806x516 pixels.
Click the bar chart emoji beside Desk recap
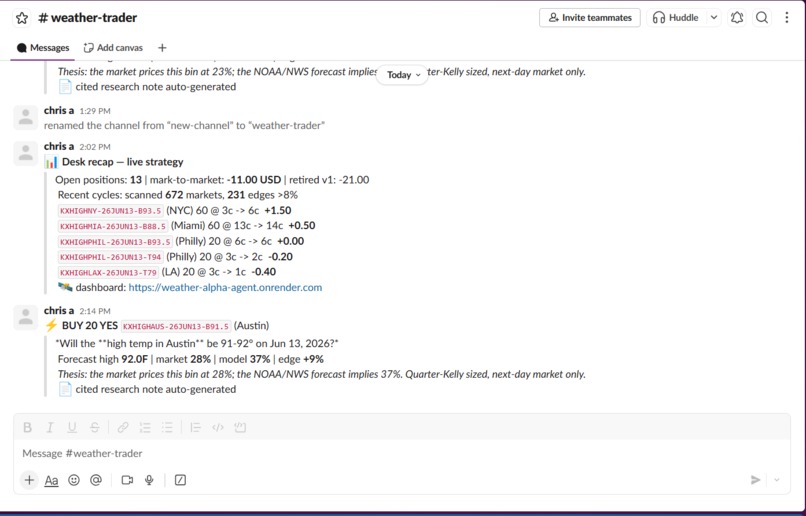point(51,162)
